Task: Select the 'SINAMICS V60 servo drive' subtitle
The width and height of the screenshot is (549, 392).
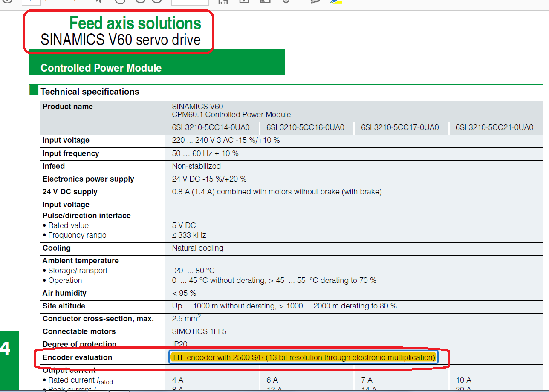Action: tap(121, 40)
